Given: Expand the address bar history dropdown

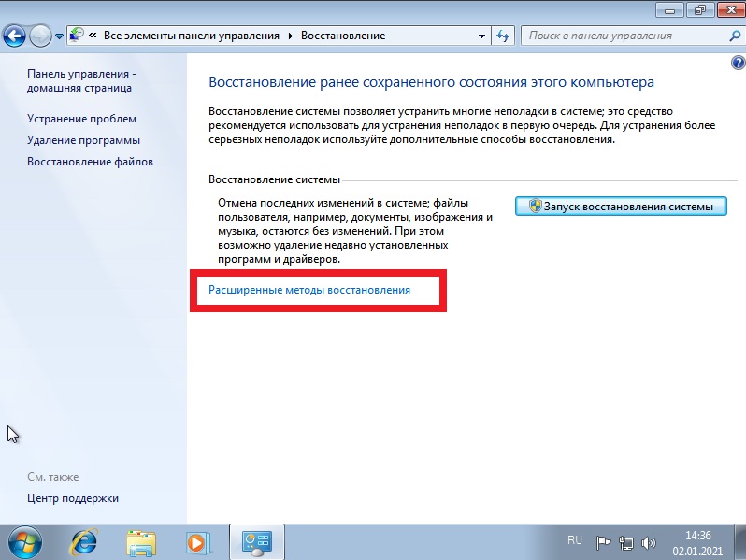Looking at the screenshot, I should 481,36.
